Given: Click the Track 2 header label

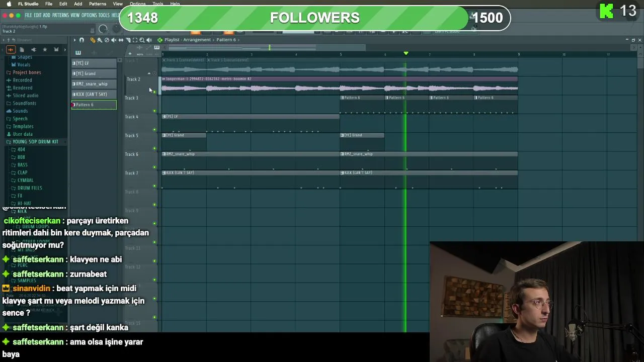Looking at the screenshot, I should (133, 79).
